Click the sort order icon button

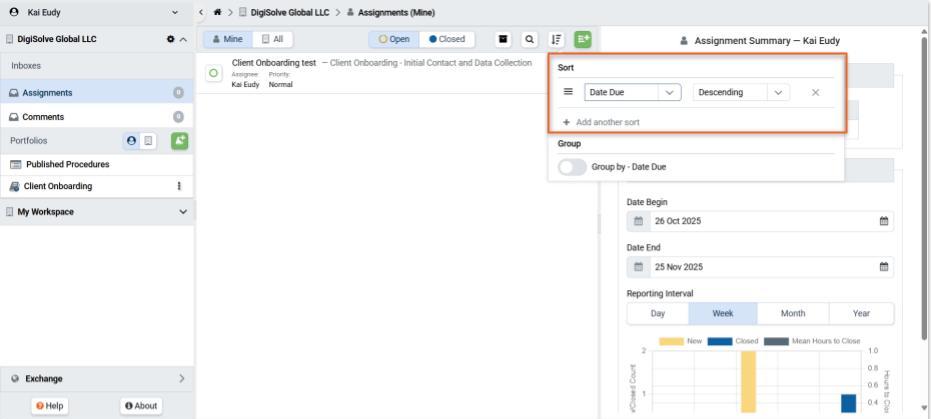[558, 39]
